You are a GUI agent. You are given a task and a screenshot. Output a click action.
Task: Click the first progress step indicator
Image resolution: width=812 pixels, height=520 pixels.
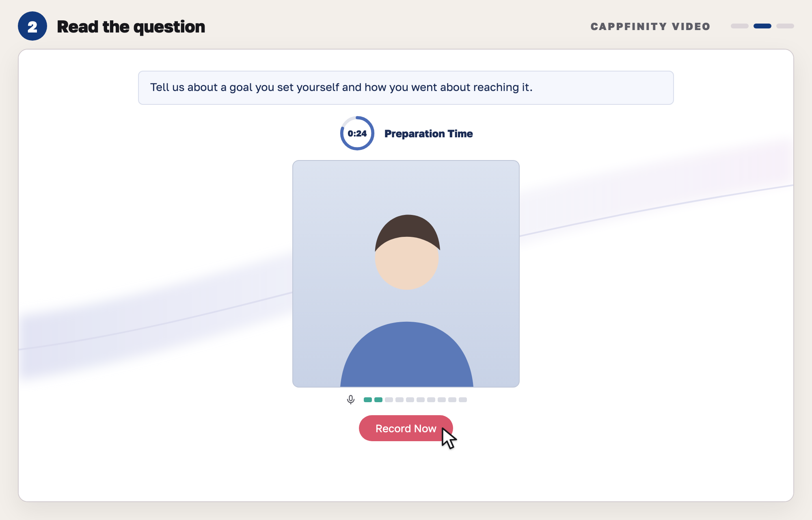(740, 26)
